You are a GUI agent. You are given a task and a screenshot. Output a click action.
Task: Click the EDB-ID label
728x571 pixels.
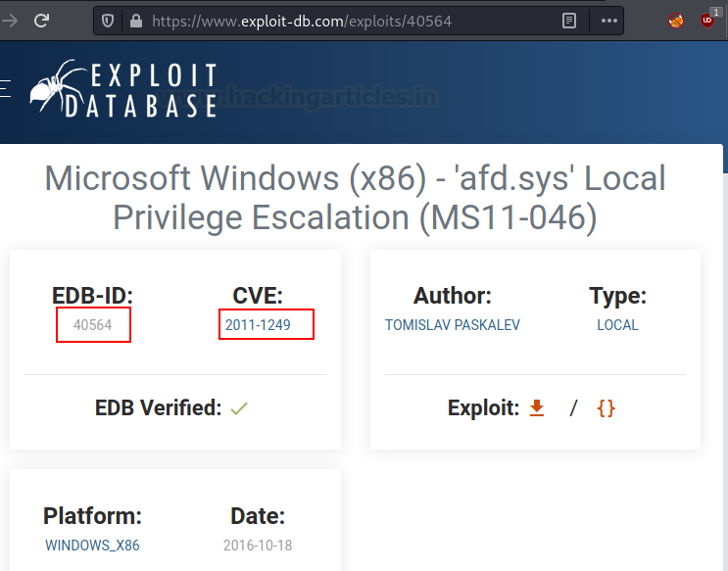[x=92, y=296]
